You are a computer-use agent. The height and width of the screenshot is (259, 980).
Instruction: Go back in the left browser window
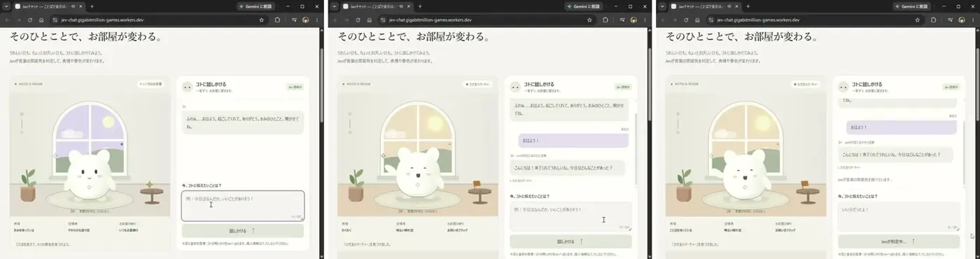pyautogui.click(x=8, y=20)
